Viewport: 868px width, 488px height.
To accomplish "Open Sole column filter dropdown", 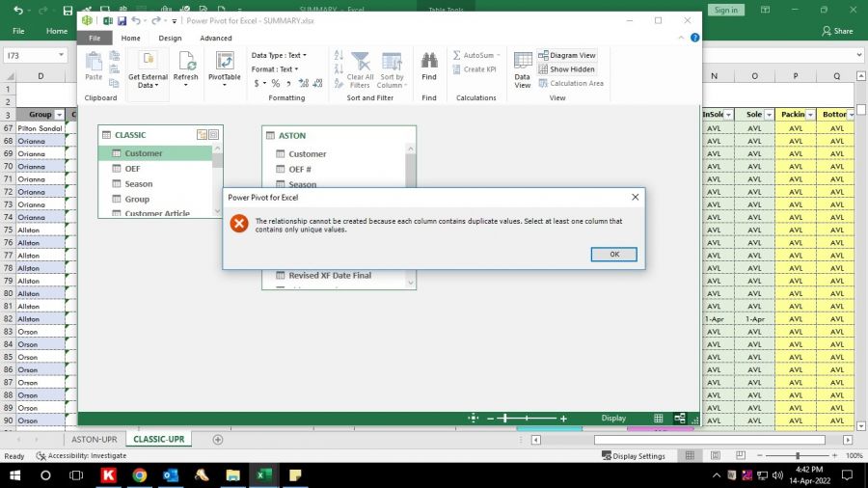I will point(769,115).
